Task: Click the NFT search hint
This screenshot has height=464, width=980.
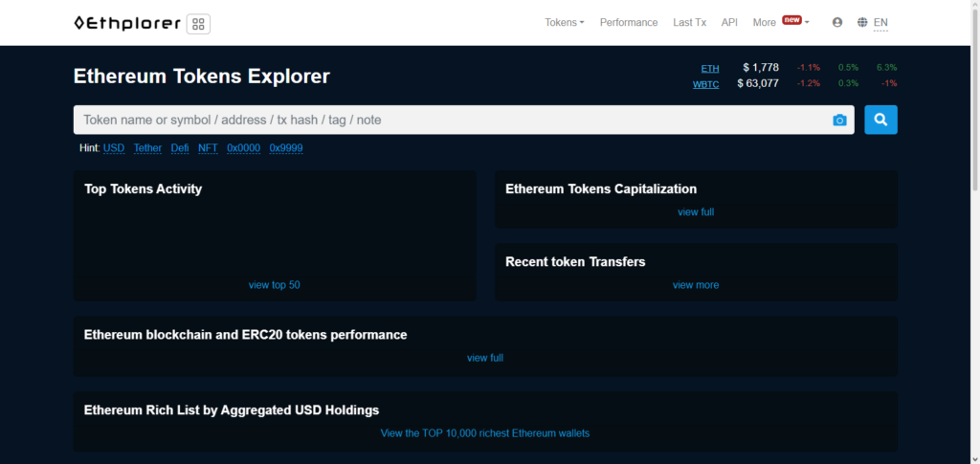Action: pos(208,148)
